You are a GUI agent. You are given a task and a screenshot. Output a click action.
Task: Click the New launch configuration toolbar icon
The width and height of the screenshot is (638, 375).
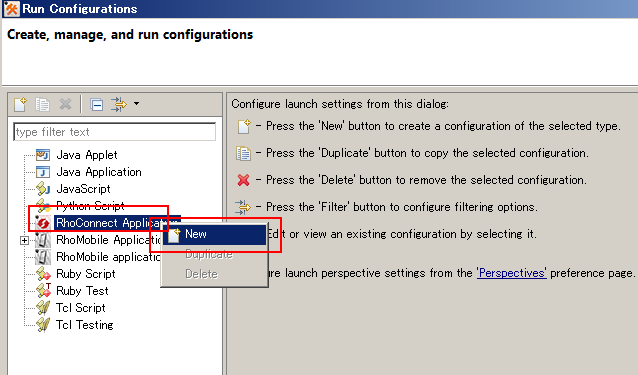click(20, 105)
